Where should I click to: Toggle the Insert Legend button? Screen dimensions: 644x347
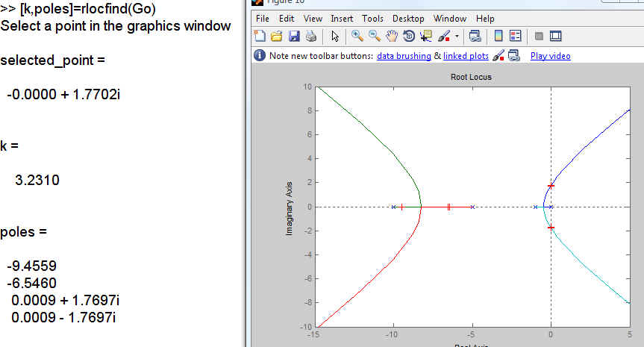[x=515, y=36]
